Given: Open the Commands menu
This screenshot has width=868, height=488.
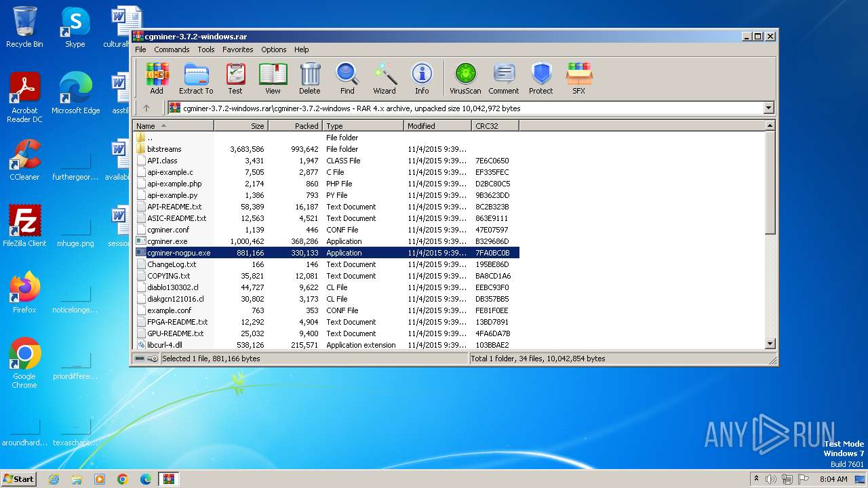Looking at the screenshot, I should tap(172, 49).
